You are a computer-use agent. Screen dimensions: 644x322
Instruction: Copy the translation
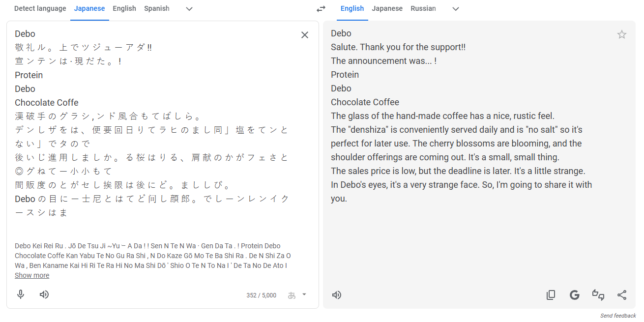(551, 295)
